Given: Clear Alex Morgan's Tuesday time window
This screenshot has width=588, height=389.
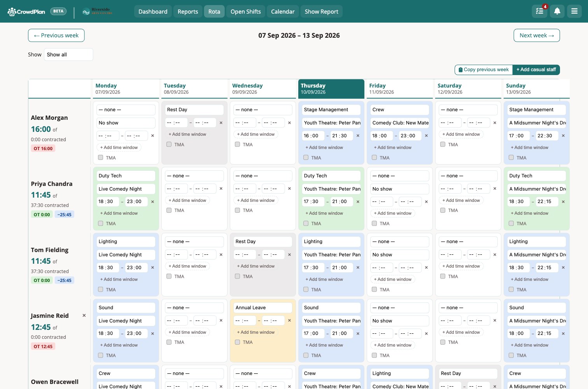Looking at the screenshot, I should click(x=221, y=123).
